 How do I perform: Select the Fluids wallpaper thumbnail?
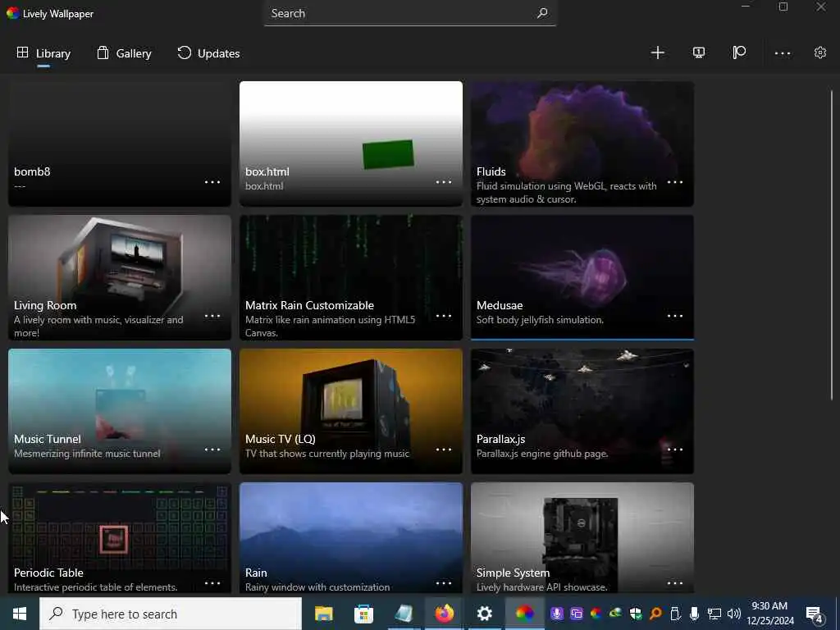[582, 144]
